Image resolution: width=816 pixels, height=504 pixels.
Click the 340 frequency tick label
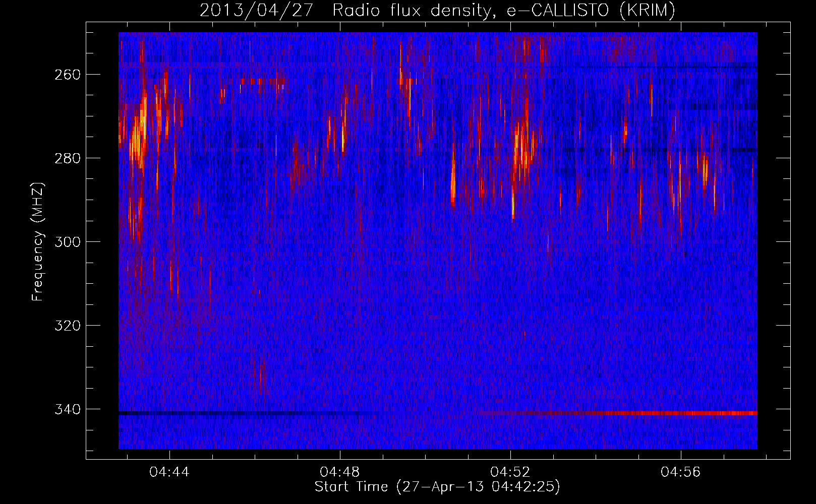click(x=68, y=409)
